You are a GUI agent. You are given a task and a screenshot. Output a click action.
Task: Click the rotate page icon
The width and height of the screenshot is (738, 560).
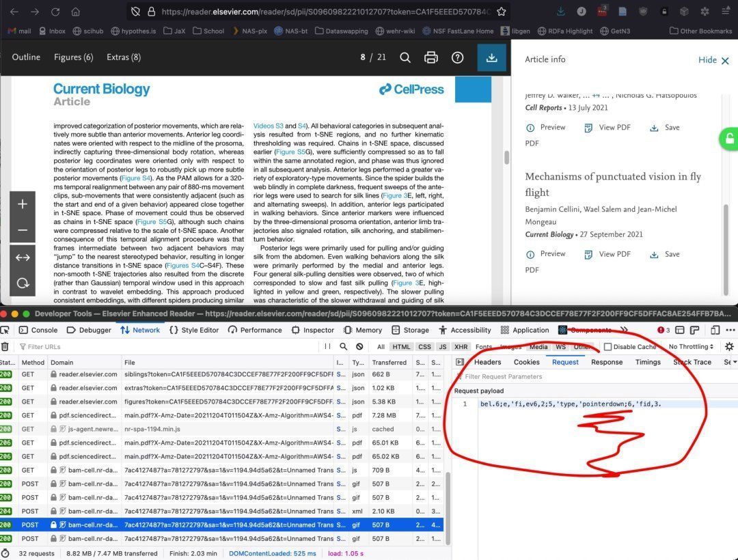coord(23,283)
